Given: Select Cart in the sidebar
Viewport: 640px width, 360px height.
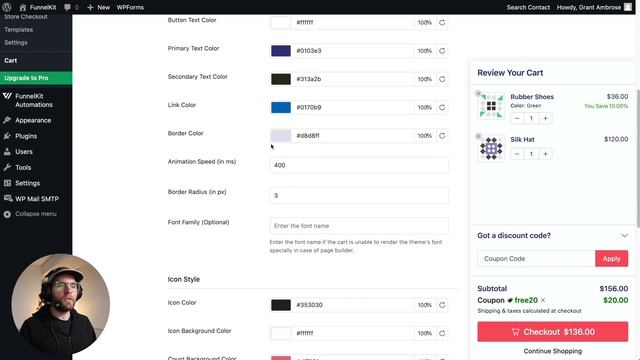Looking at the screenshot, I should 11,60.
